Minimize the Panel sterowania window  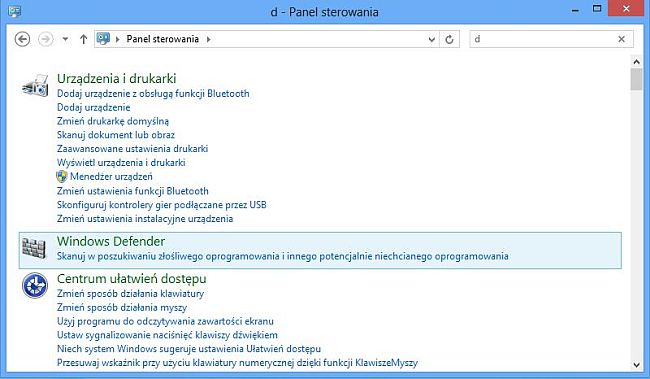tap(575, 10)
